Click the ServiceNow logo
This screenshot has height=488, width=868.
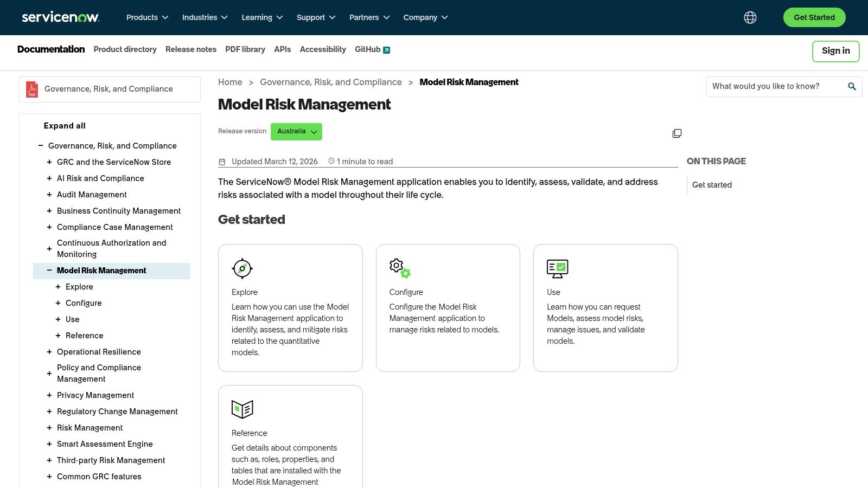pos(60,17)
